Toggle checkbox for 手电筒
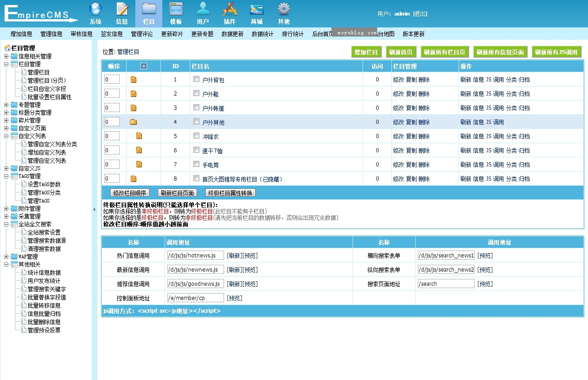 click(196, 164)
